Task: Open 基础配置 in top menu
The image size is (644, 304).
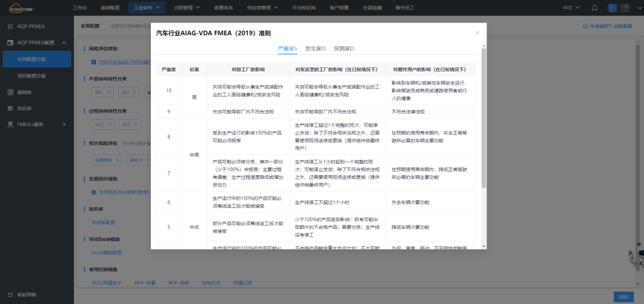Action: 110,8
